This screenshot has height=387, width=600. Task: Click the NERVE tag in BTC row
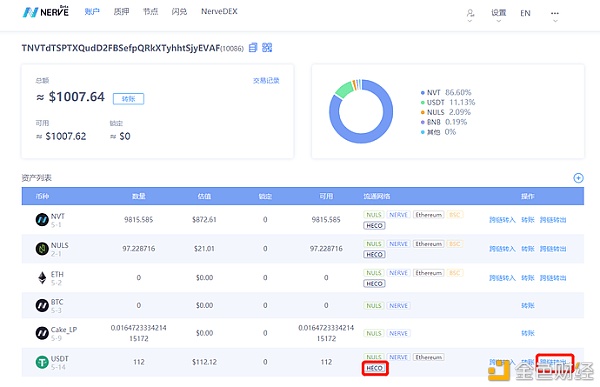pyautogui.click(x=398, y=305)
